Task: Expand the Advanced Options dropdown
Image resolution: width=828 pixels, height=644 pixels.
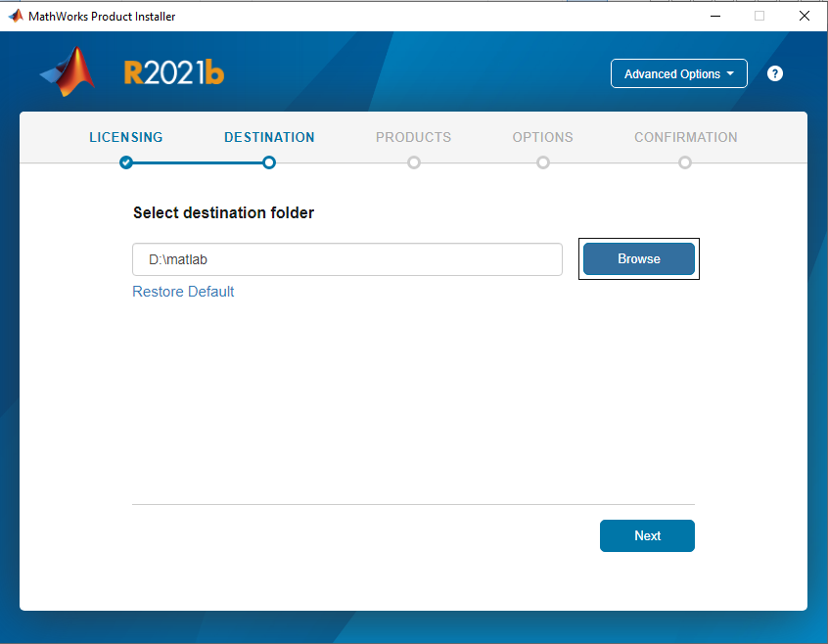Action: pyautogui.click(x=678, y=74)
